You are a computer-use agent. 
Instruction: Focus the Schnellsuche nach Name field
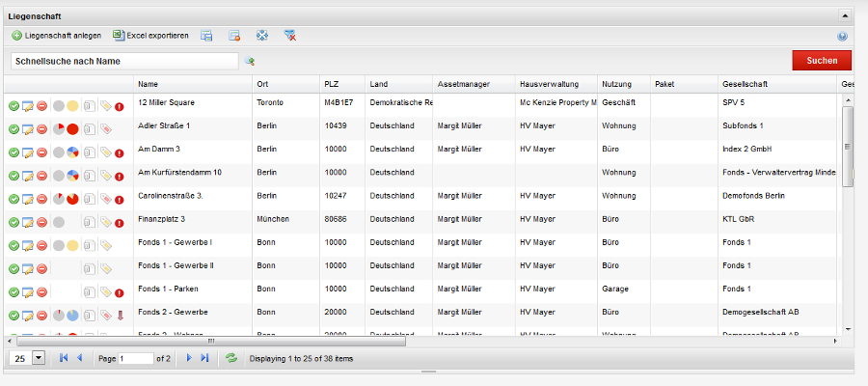(x=124, y=61)
